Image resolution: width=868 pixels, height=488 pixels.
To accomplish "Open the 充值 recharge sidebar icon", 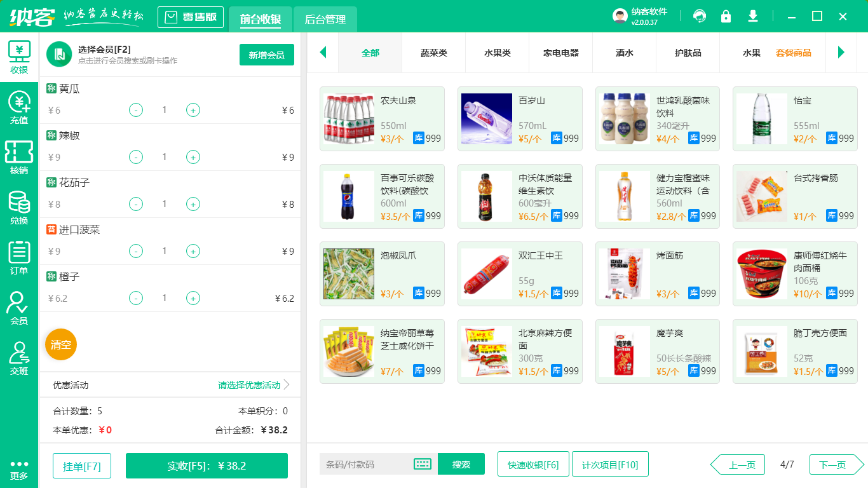I will tap(19, 108).
